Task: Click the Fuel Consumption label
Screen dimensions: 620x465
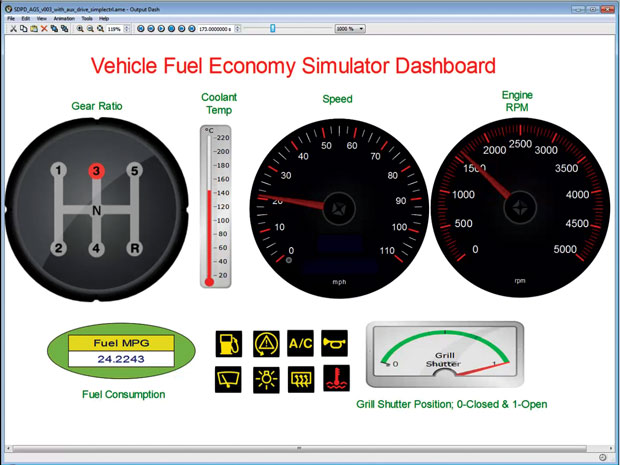Action: (x=124, y=394)
